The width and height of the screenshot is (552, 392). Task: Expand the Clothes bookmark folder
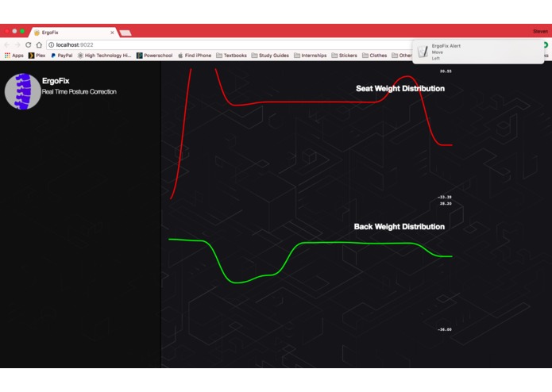tap(375, 56)
